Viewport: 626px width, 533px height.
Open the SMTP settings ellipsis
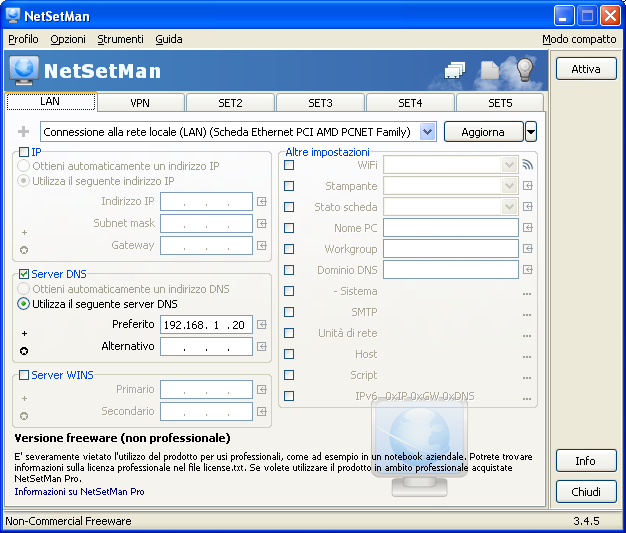(527, 315)
